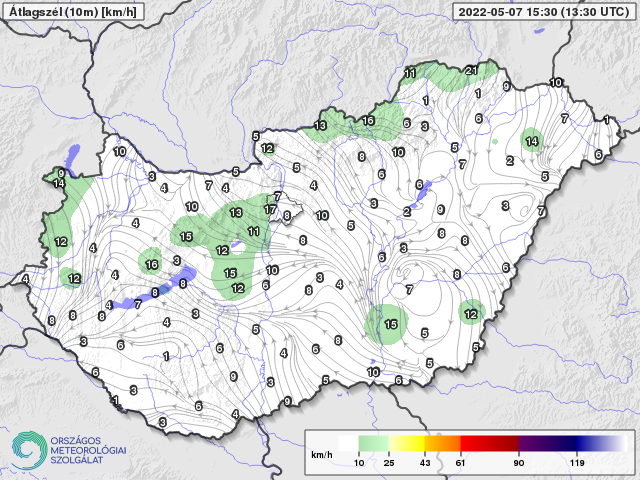Click the 119 tick label on the legend
The image size is (640, 480).
(x=579, y=465)
